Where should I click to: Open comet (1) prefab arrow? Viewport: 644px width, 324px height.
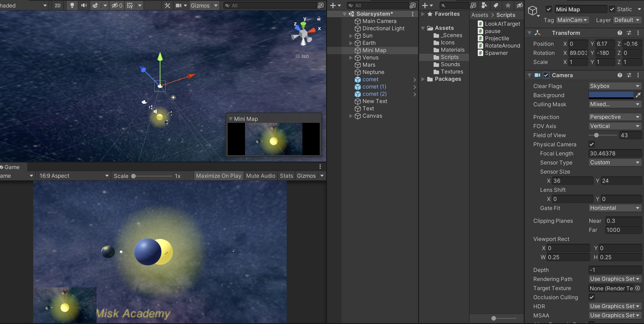414,87
